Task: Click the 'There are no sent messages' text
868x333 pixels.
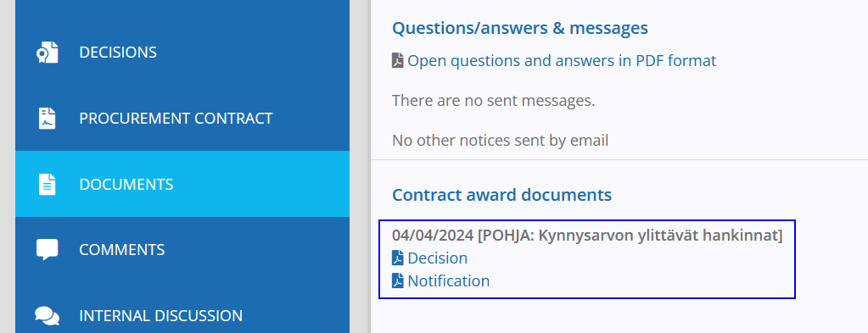Action: (494, 101)
